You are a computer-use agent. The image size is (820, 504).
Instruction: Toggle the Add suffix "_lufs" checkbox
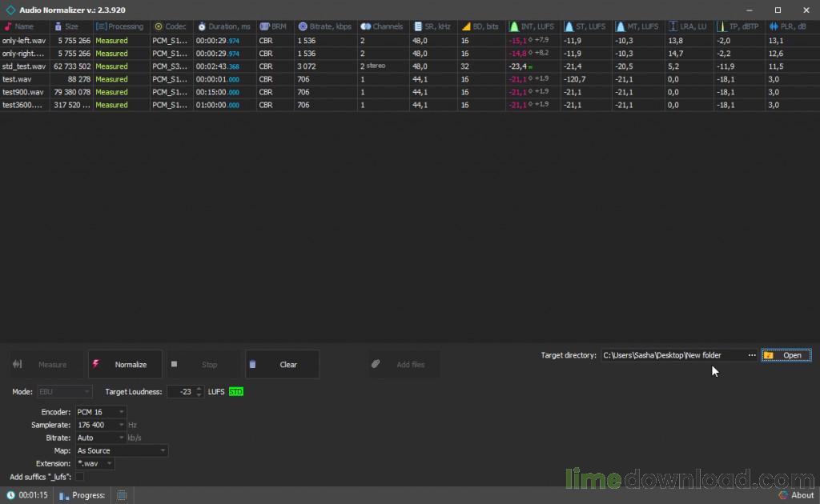(x=79, y=477)
